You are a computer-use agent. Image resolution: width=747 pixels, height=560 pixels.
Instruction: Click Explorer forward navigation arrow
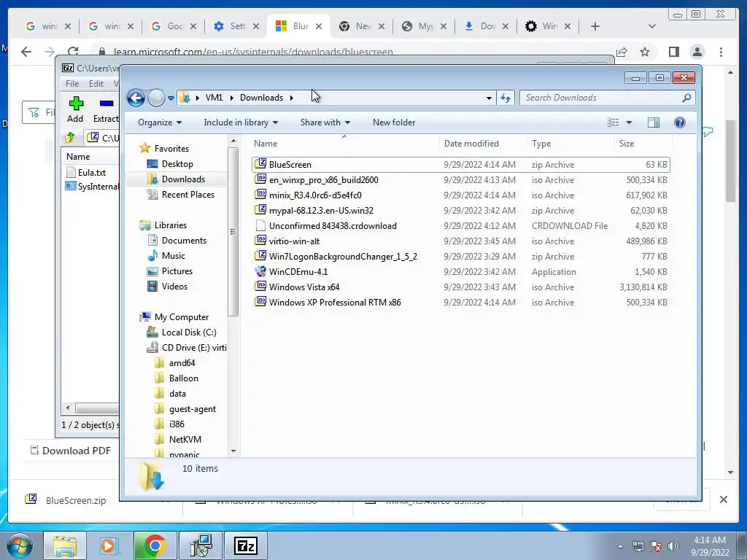(x=156, y=98)
